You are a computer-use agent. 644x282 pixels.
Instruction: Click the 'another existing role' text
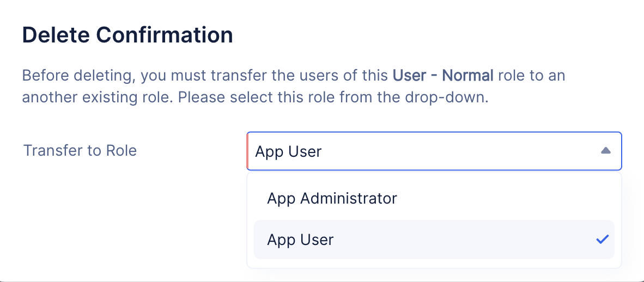tap(98, 98)
